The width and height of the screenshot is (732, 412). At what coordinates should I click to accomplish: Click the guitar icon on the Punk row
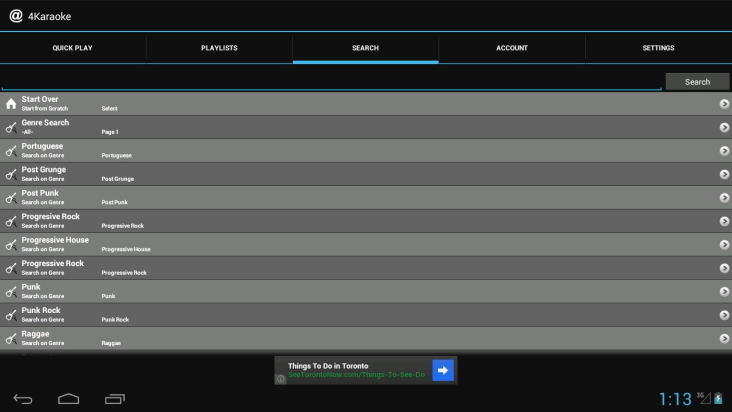pyautogui.click(x=11, y=292)
